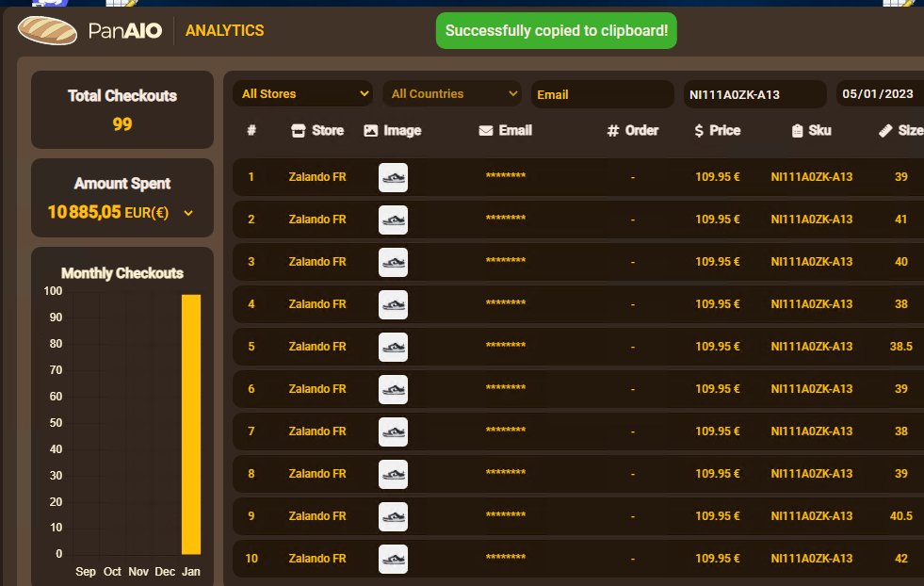Click size 38.5 in row 5

[901, 347]
